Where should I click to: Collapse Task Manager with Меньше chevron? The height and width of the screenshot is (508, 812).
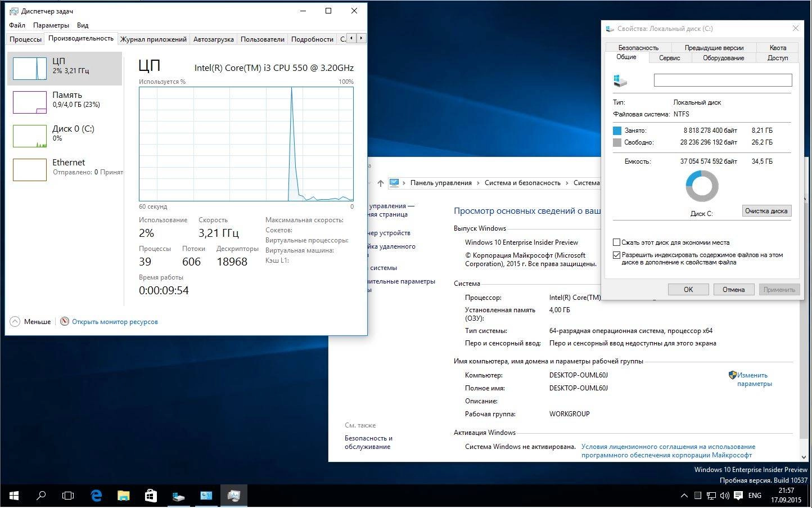click(15, 322)
